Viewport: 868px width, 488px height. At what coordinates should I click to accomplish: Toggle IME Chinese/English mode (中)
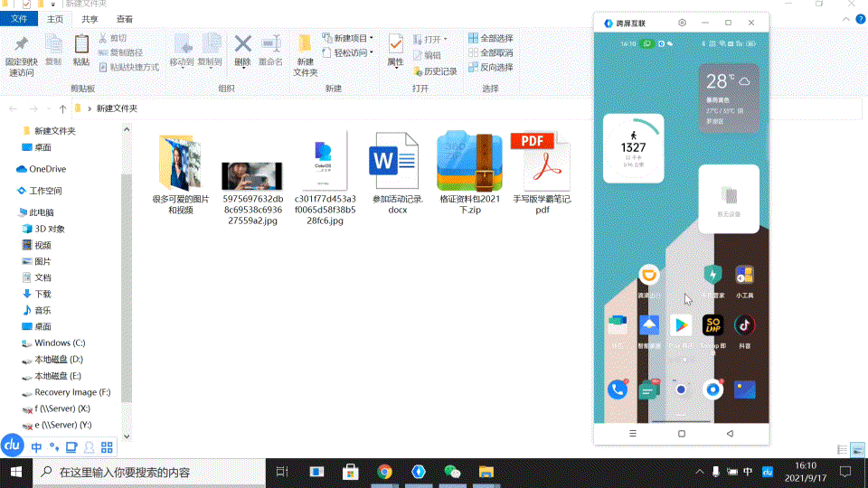(36, 447)
